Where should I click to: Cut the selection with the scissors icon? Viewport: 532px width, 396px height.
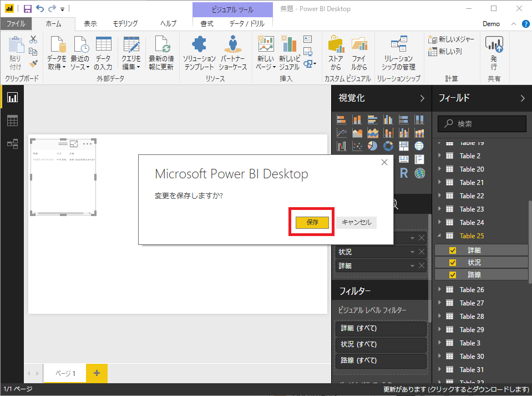click(x=33, y=39)
